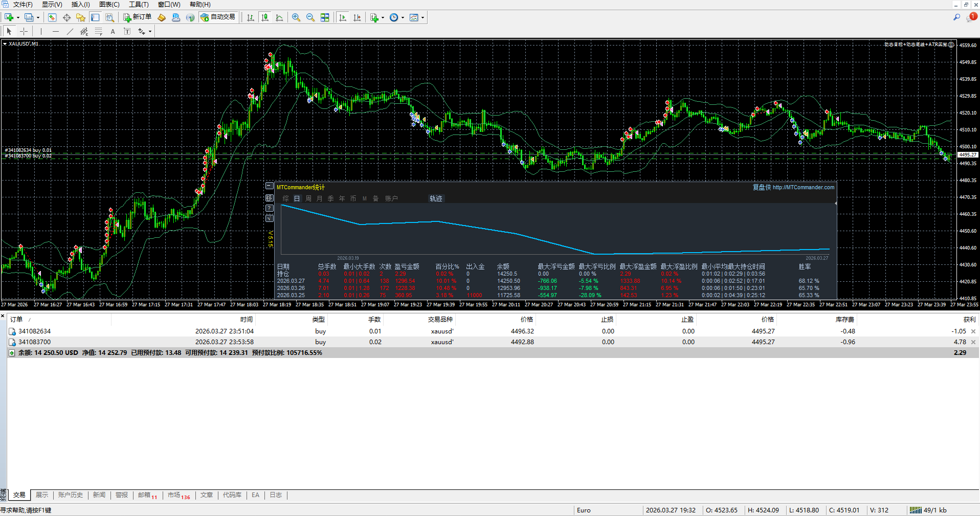
Task: Toggle the 自动交易 auto trading button
Action: click(x=218, y=17)
